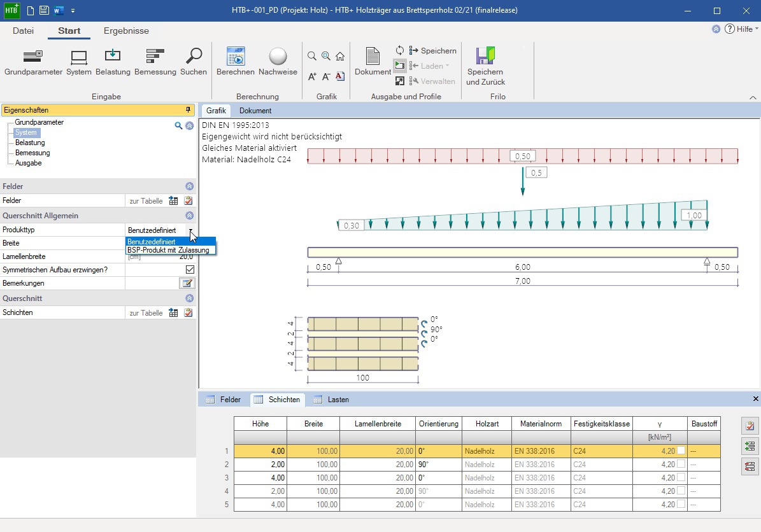Open the Dokument output icon
This screenshot has width=761, height=532.
pos(373,56)
